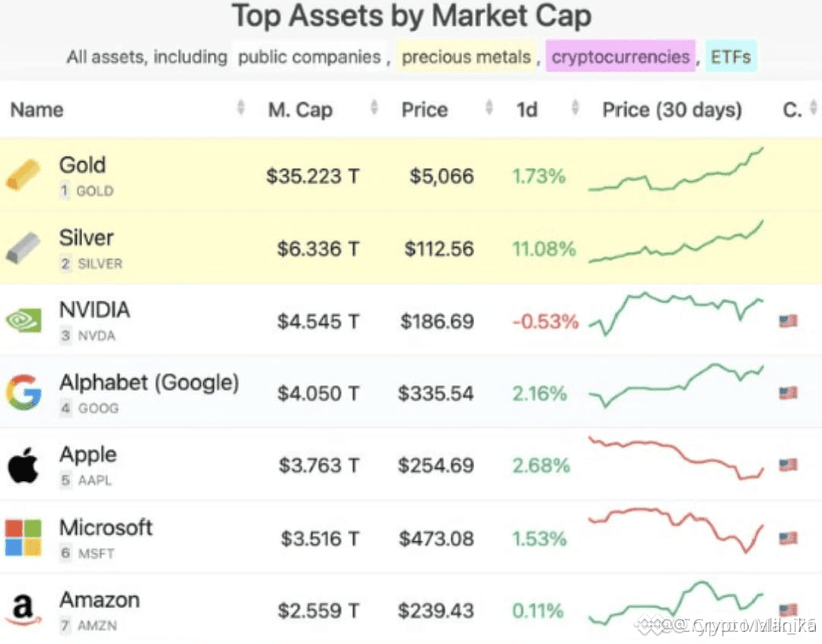Select the Alphabet (Google) logo

(23, 393)
